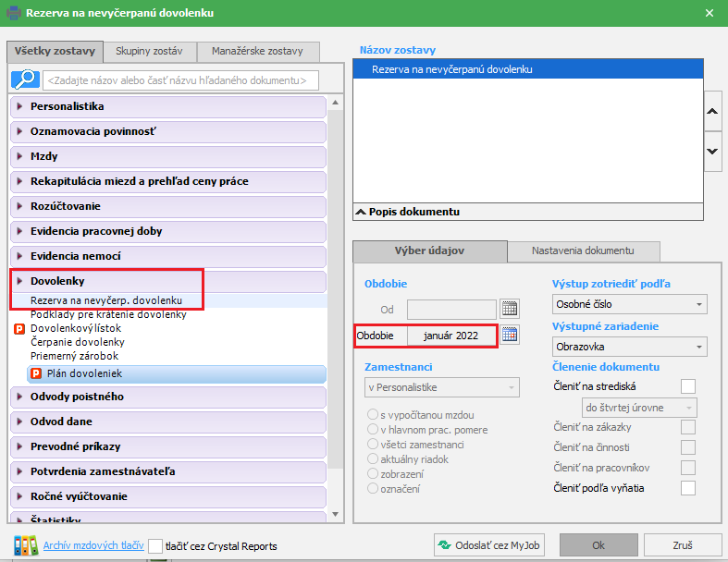
Task: Open calendar picker next to Od field
Action: (510, 309)
